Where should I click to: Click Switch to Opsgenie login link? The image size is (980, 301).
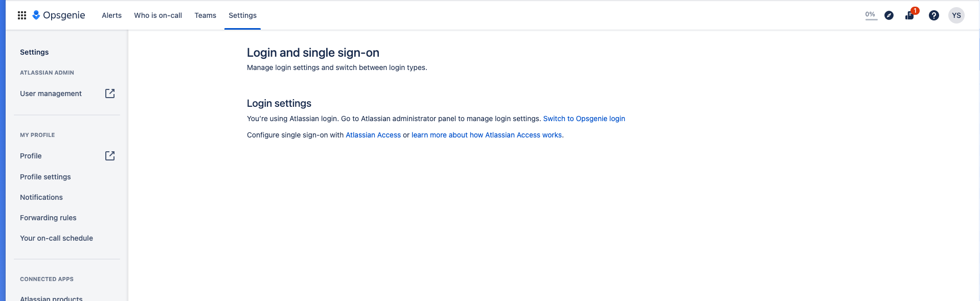click(x=584, y=119)
